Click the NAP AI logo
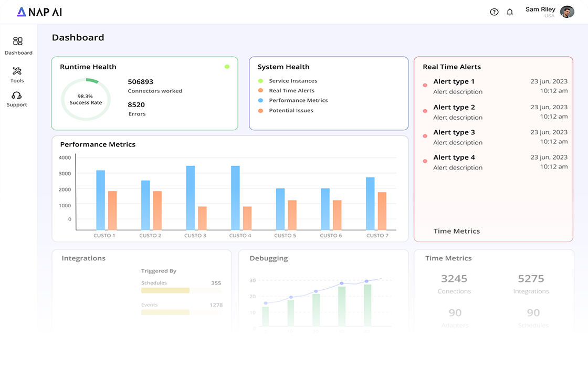Screen dimensions: 588x378 [39, 12]
